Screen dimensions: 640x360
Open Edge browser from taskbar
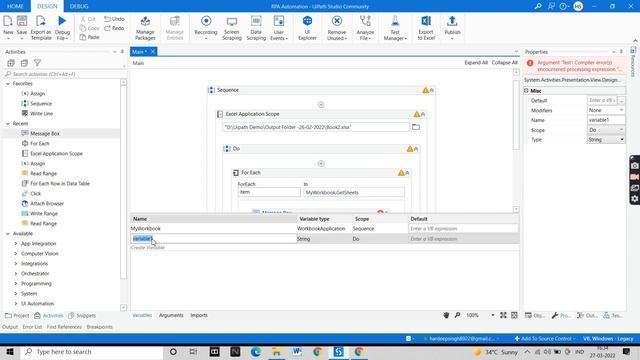pos(256,351)
